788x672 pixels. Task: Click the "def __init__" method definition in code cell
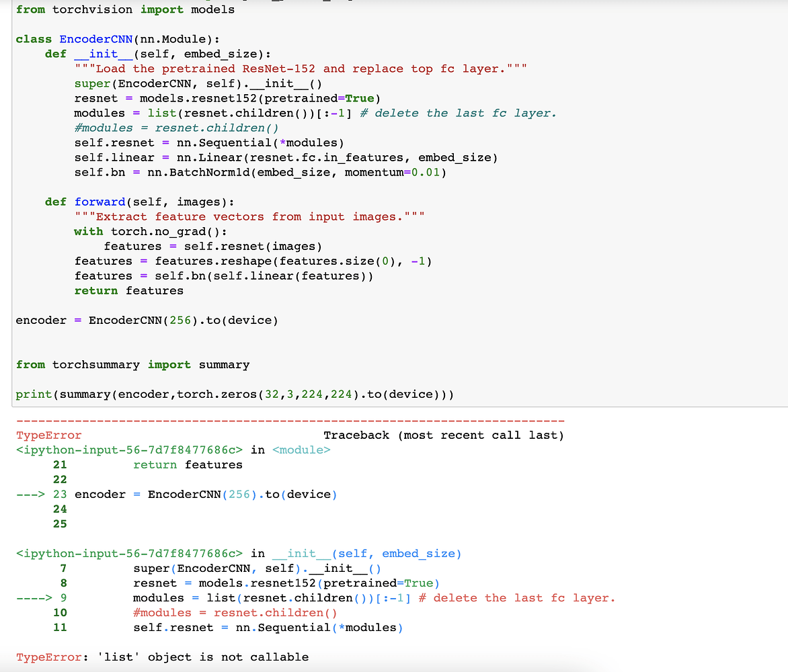[157, 54]
